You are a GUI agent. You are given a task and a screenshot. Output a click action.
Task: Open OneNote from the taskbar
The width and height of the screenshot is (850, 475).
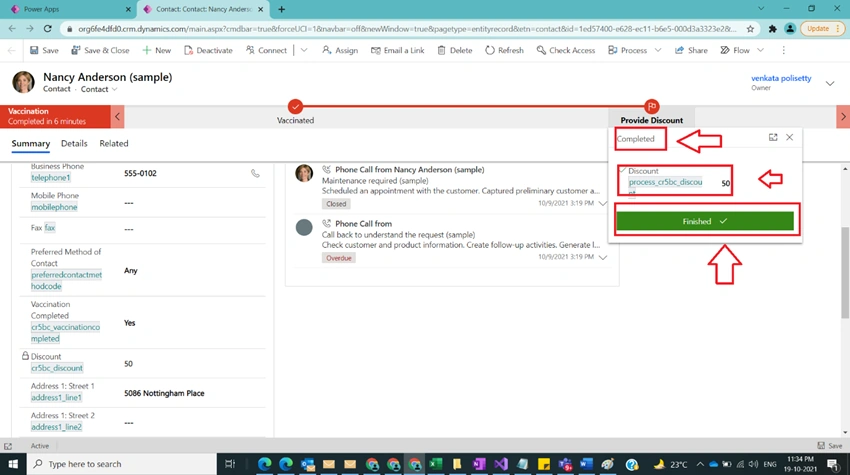pyautogui.click(x=479, y=464)
